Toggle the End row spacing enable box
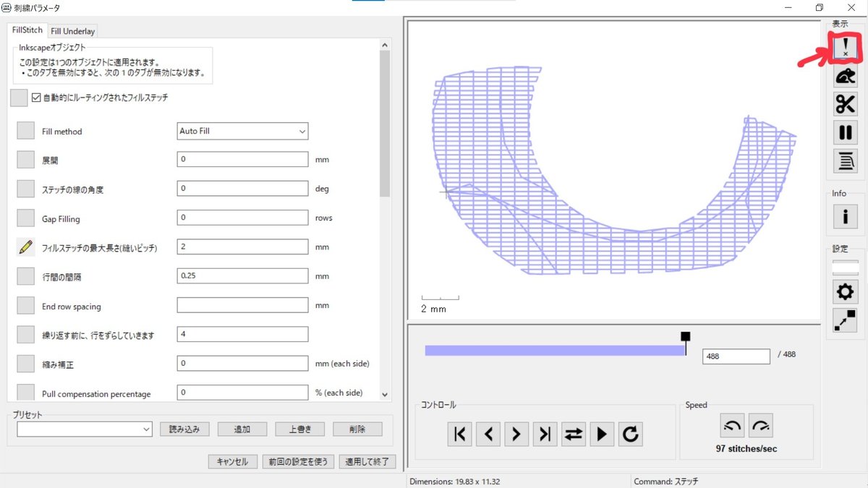Screen dimensions: 868x488 pos(26,306)
